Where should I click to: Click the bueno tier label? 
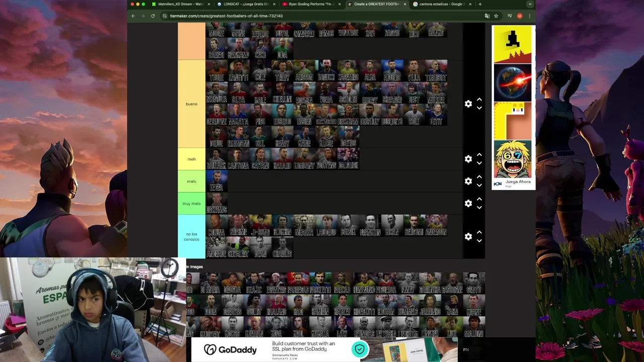click(x=192, y=104)
